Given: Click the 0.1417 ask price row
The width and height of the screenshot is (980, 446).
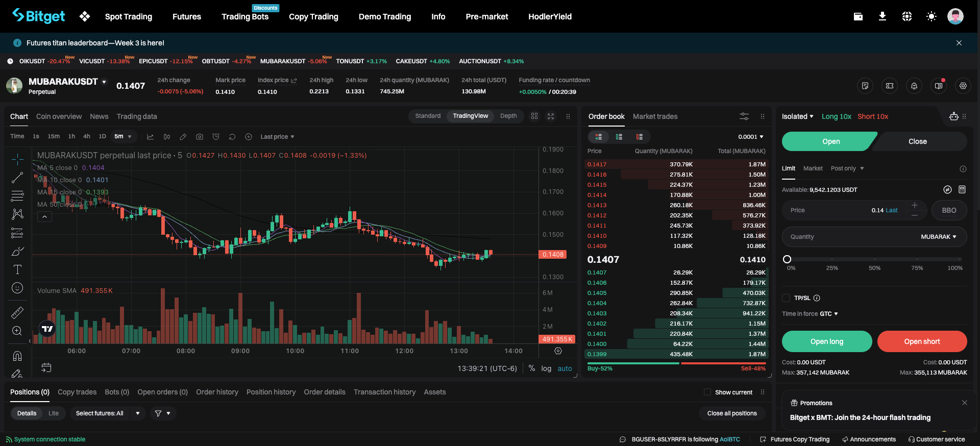Looking at the screenshot, I should click(676, 164).
